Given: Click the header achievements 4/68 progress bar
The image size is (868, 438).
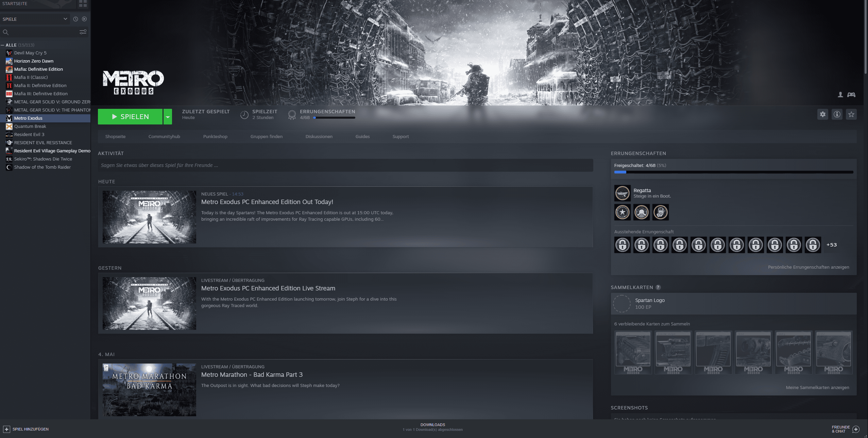Looking at the screenshot, I should pyautogui.click(x=334, y=118).
